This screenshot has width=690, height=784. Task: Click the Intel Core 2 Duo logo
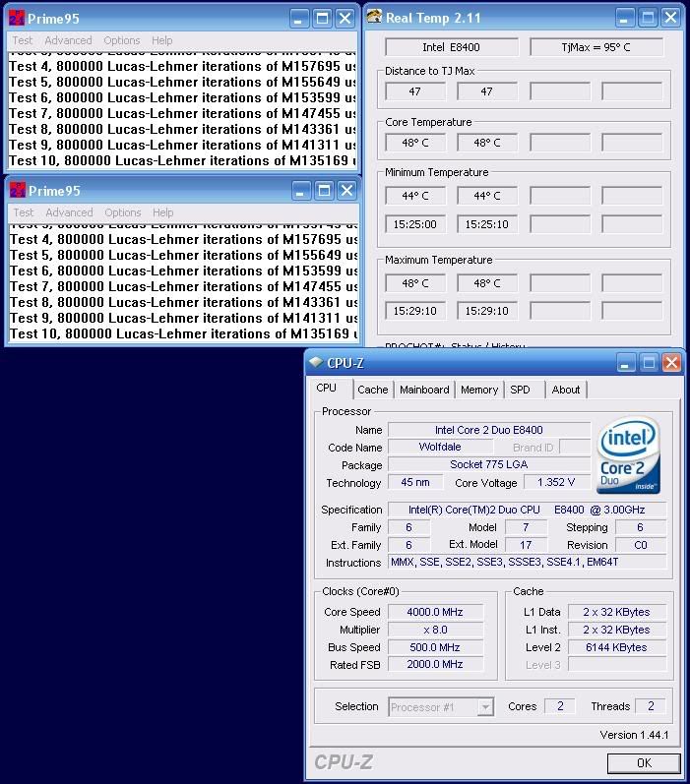[628, 455]
